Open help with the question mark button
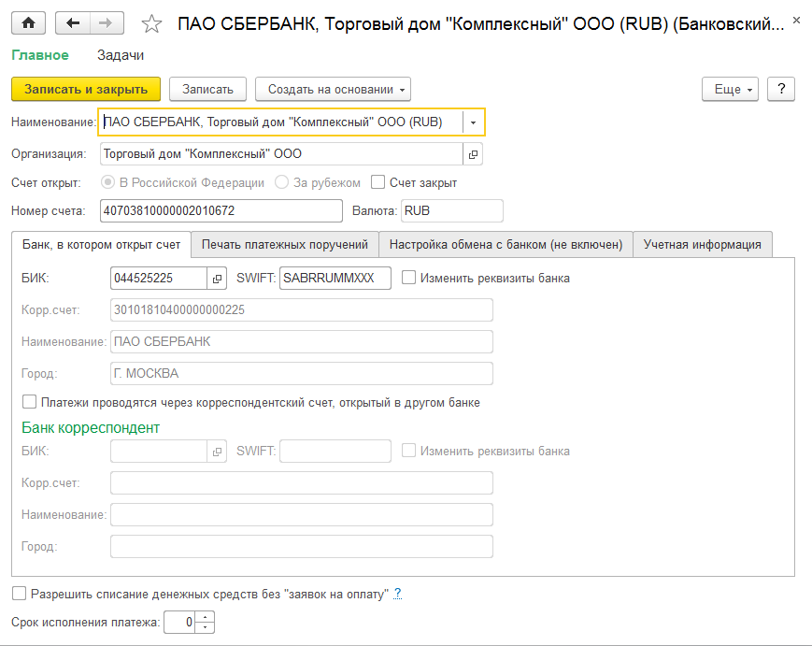Screen dimensions: 812x646 [x=781, y=89]
